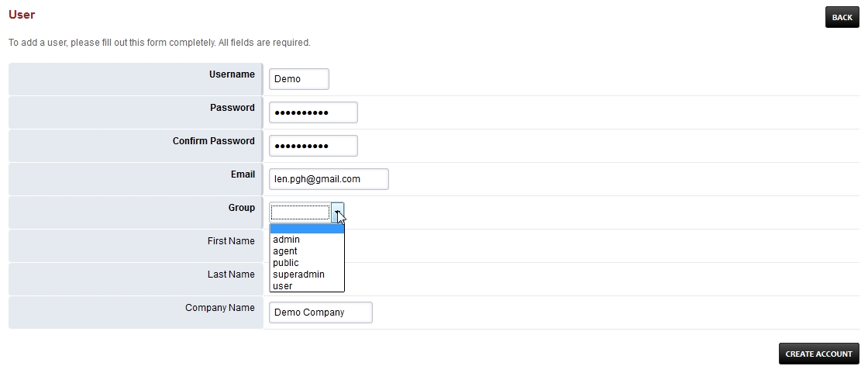Click the First Name label

click(231, 241)
